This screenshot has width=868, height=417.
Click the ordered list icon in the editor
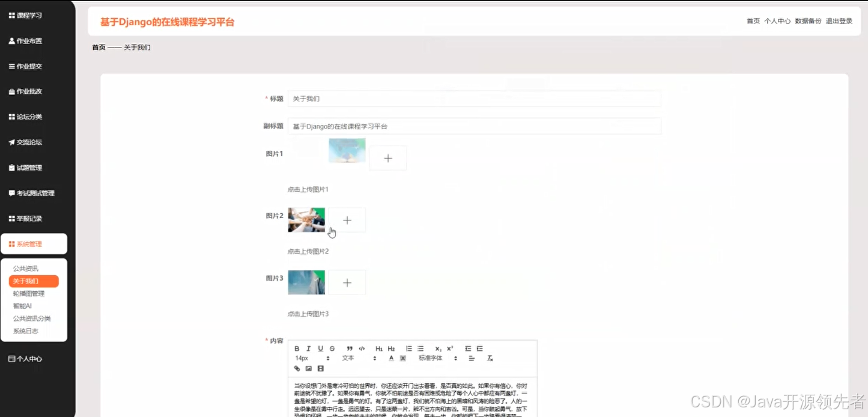pos(409,349)
